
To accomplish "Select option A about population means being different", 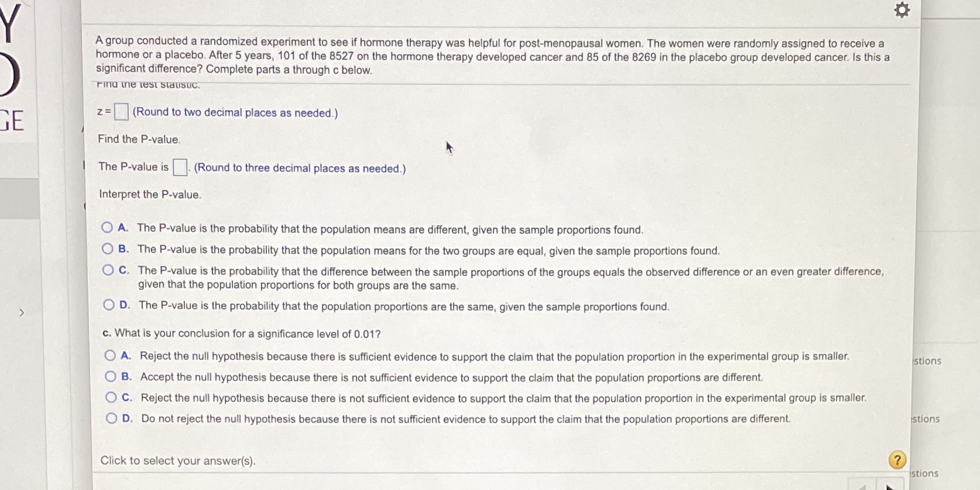I will click(109, 227).
